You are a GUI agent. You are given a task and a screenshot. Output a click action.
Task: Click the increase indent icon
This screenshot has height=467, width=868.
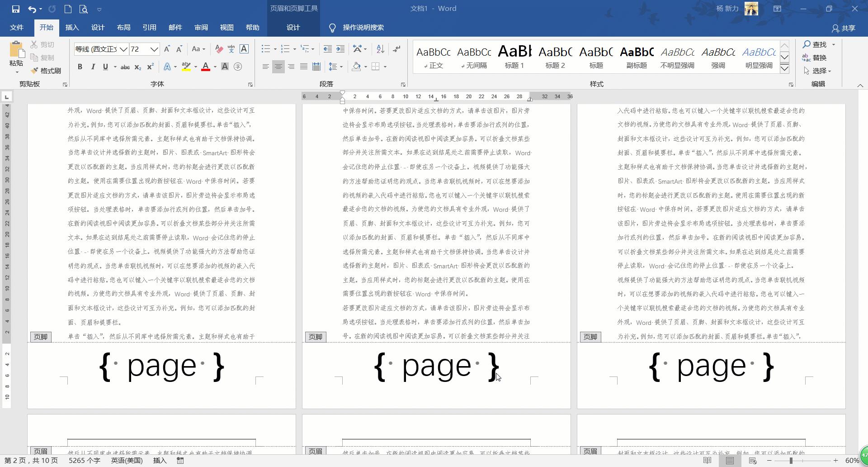point(340,49)
